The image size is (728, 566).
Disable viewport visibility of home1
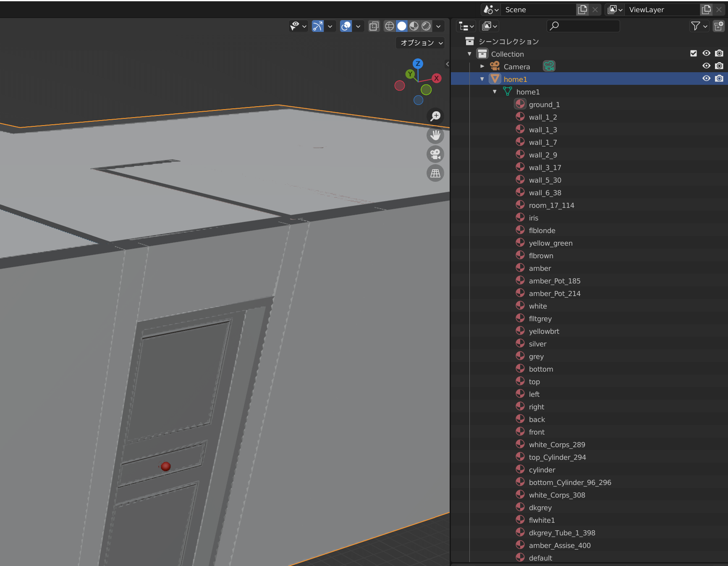click(x=706, y=79)
